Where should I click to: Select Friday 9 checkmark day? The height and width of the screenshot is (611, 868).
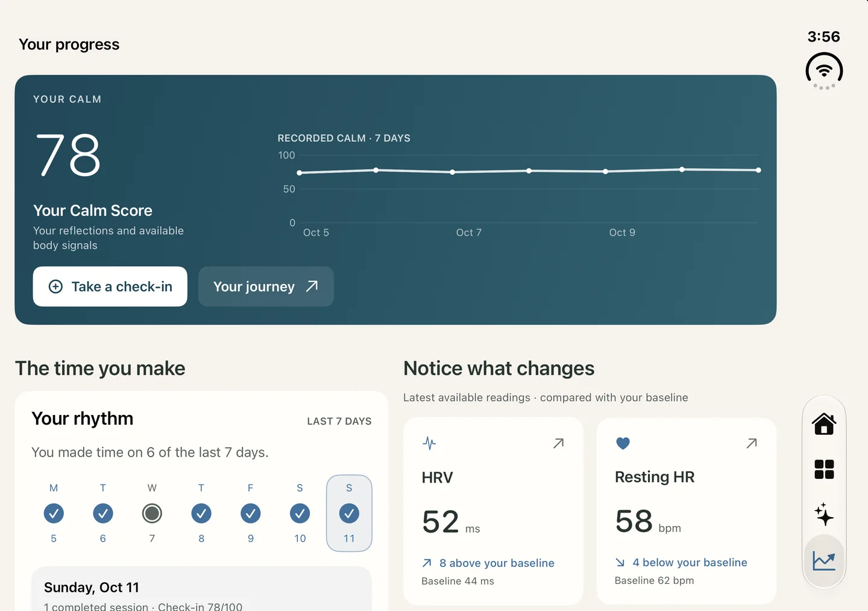pos(250,513)
